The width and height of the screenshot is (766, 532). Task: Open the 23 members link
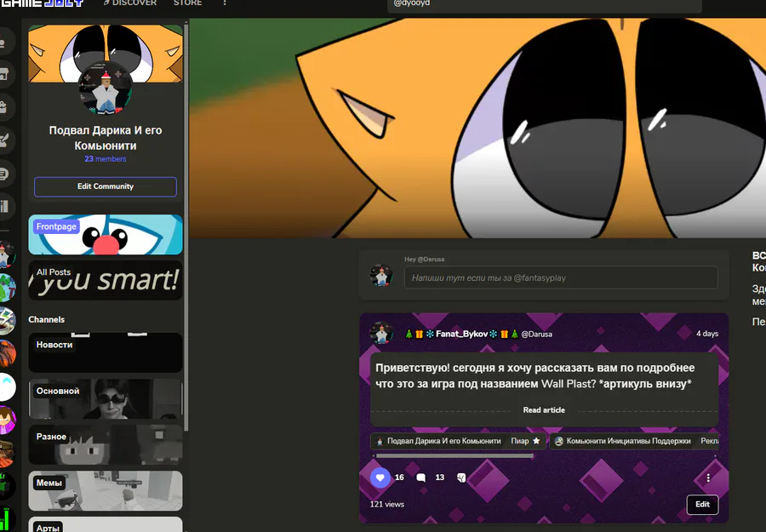pos(105,159)
